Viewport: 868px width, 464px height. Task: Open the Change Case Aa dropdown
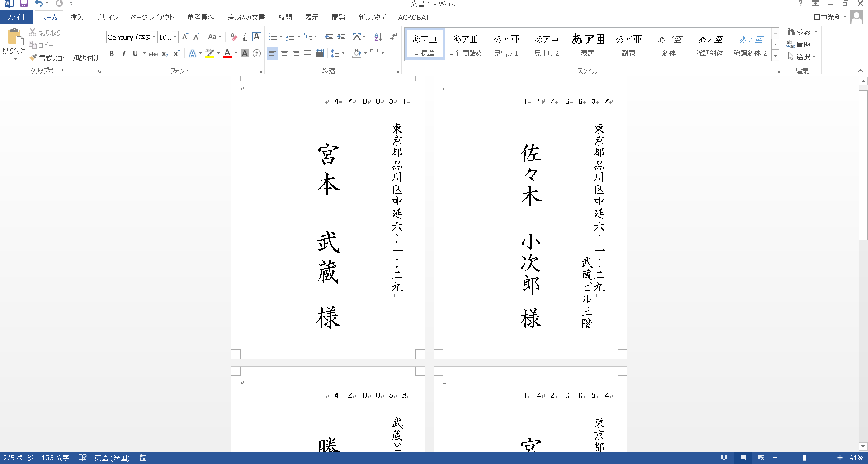[214, 37]
